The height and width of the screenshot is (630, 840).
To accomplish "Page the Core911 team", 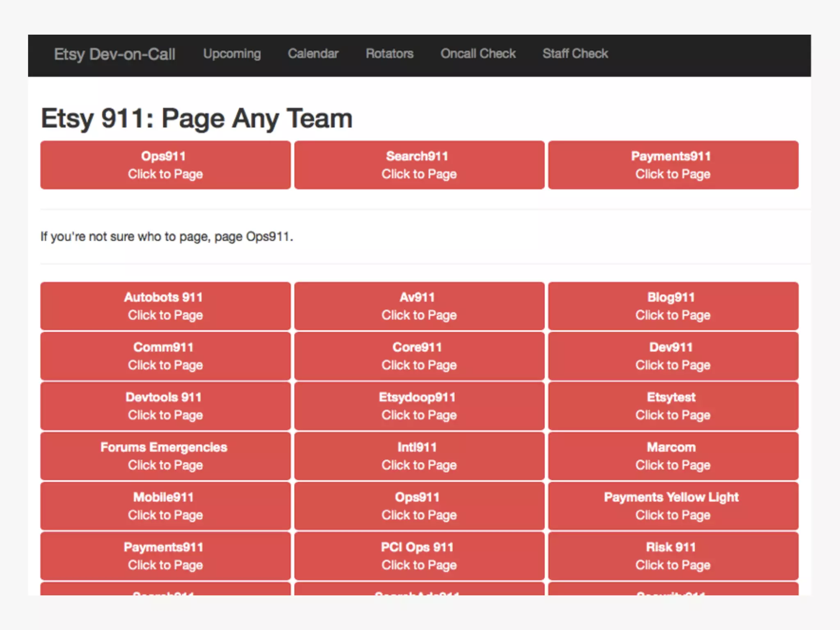I will point(419,356).
